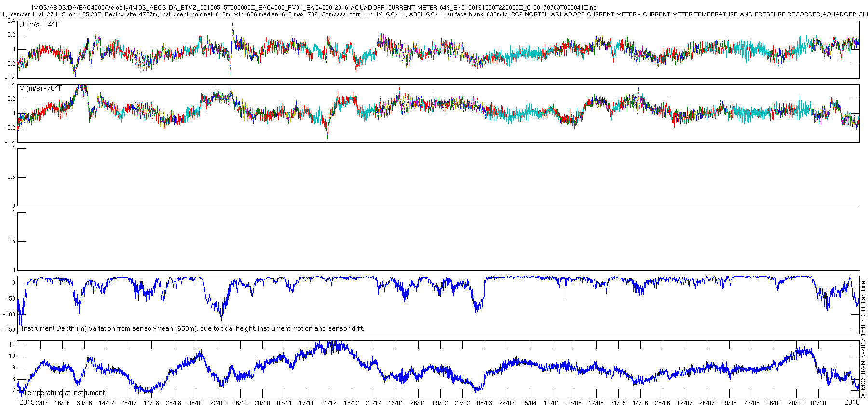Select the '12/07' date tick
Viewport: 868px width, 410px height.
point(685,403)
